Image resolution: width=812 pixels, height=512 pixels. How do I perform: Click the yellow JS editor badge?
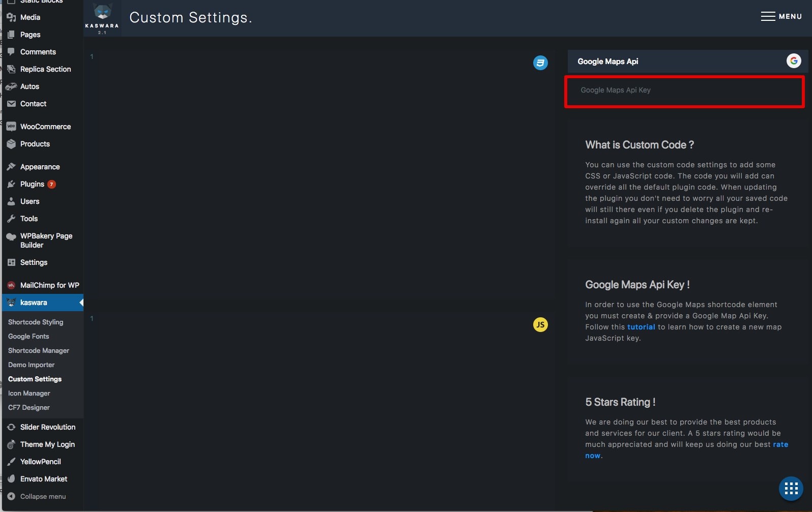coord(540,324)
